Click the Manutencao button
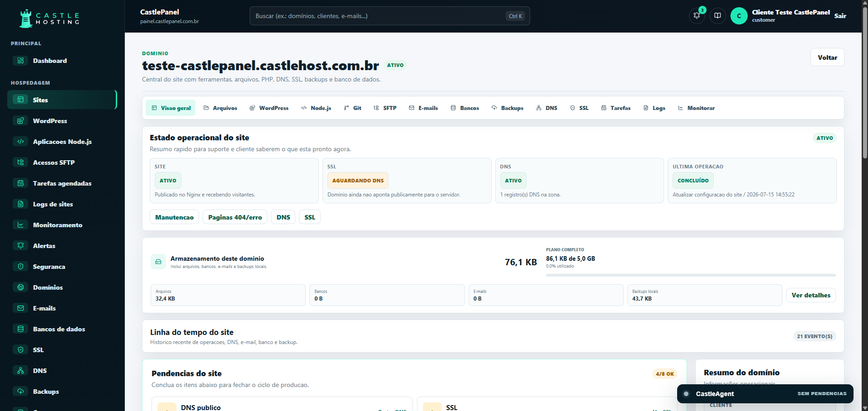Screen dimensions: 868x411 [174, 217]
